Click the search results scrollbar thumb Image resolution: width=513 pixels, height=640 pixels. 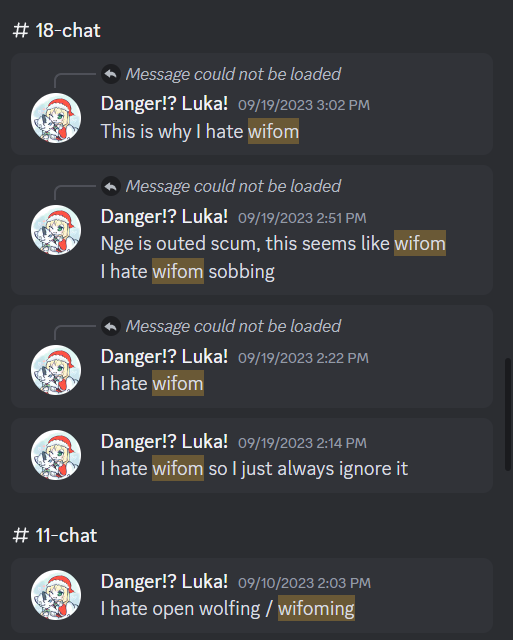pos(508,414)
